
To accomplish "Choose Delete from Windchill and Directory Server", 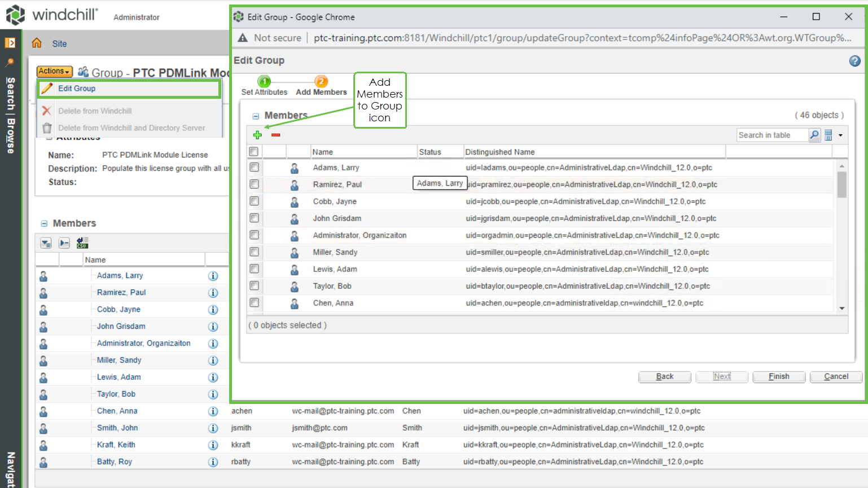I will pyautogui.click(x=131, y=128).
